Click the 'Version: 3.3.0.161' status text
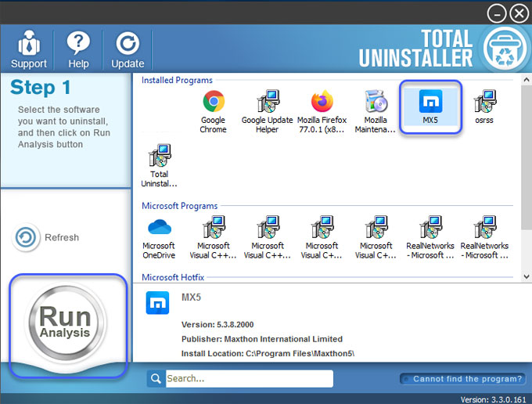Screen dimensions: 532x404 click(x=493, y=399)
